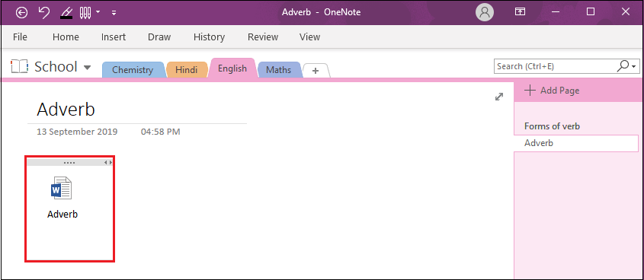Click the Adverb attachment file label
This screenshot has height=280, width=644.
coord(62,214)
